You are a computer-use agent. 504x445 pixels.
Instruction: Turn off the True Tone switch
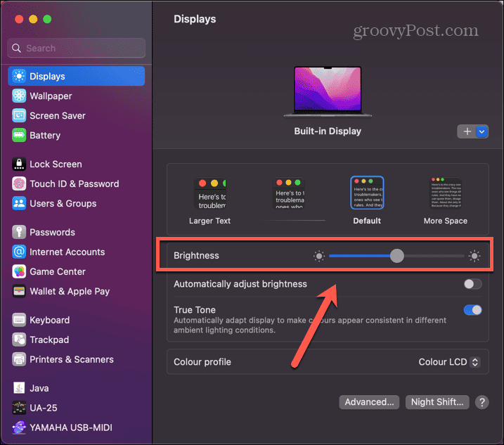[472, 310]
